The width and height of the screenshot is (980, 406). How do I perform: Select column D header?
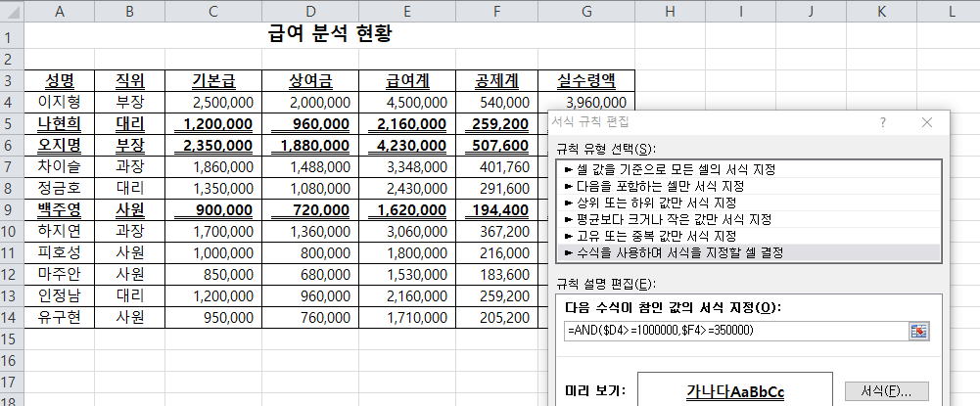(309, 11)
